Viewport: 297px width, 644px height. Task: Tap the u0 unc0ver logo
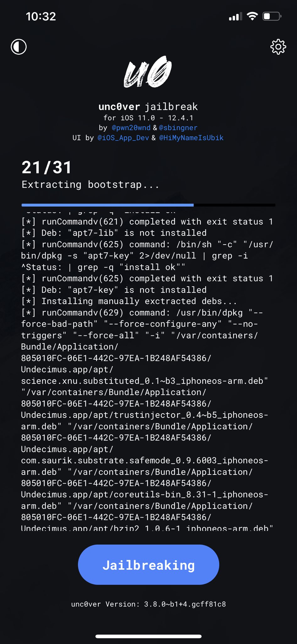tap(148, 72)
